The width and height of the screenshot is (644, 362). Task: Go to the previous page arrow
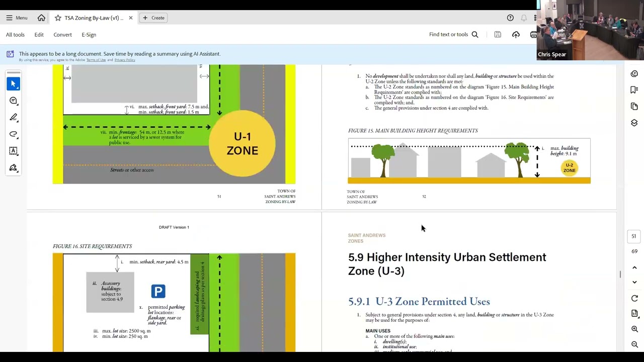click(634, 268)
